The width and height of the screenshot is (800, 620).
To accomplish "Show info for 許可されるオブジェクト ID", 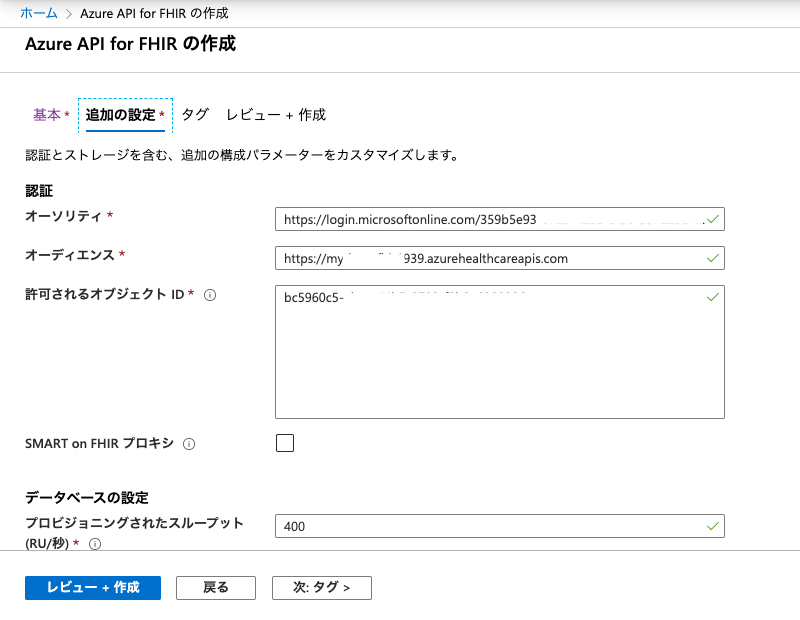I will point(210,295).
